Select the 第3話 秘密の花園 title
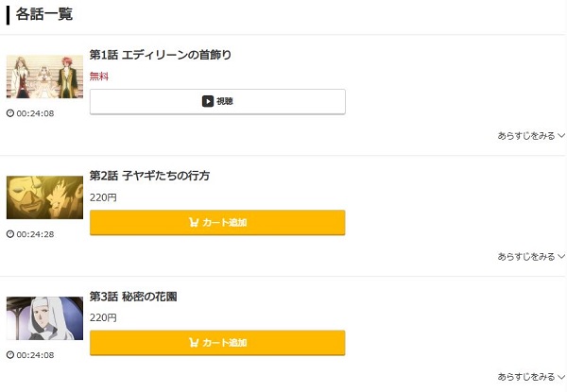The image size is (567, 392). click(133, 297)
